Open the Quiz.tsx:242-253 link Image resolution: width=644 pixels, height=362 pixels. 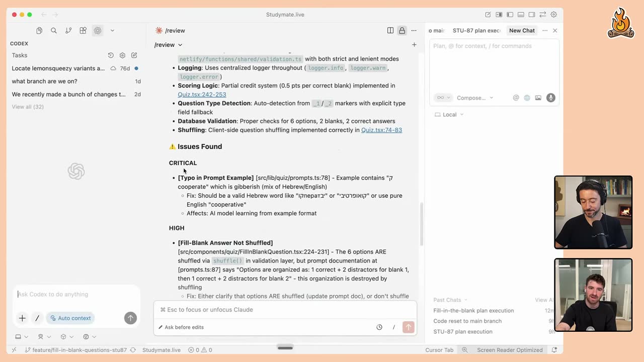tap(202, 95)
